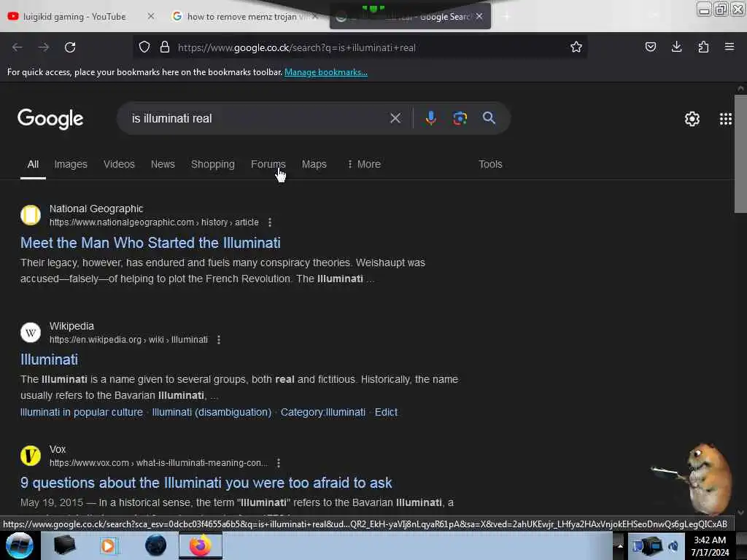This screenshot has height=560, width=747.
Task: Open the dark globe taskbar icon
Action: tap(155, 545)
